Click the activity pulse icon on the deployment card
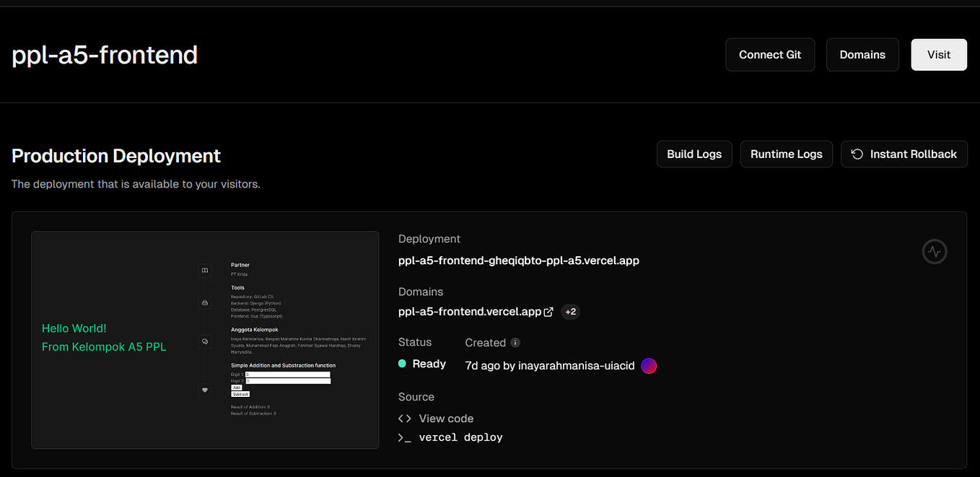 tap(935, 251)
